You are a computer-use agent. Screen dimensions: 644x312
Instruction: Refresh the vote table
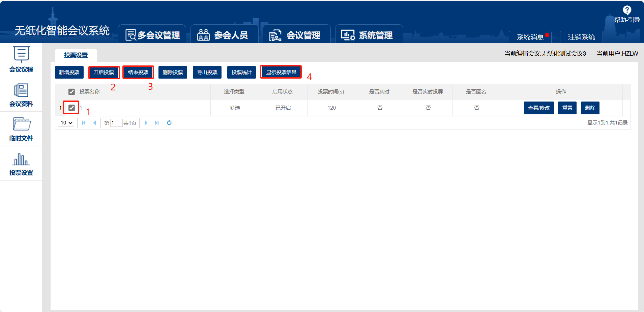coord(169,123)
